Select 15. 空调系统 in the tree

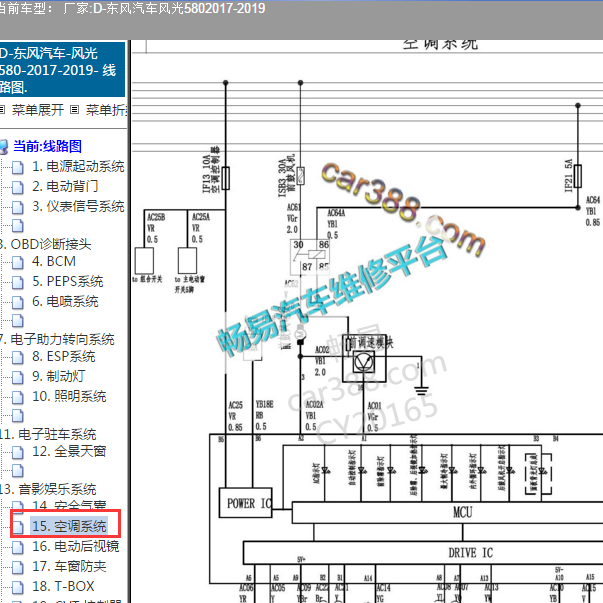point(69,526)
